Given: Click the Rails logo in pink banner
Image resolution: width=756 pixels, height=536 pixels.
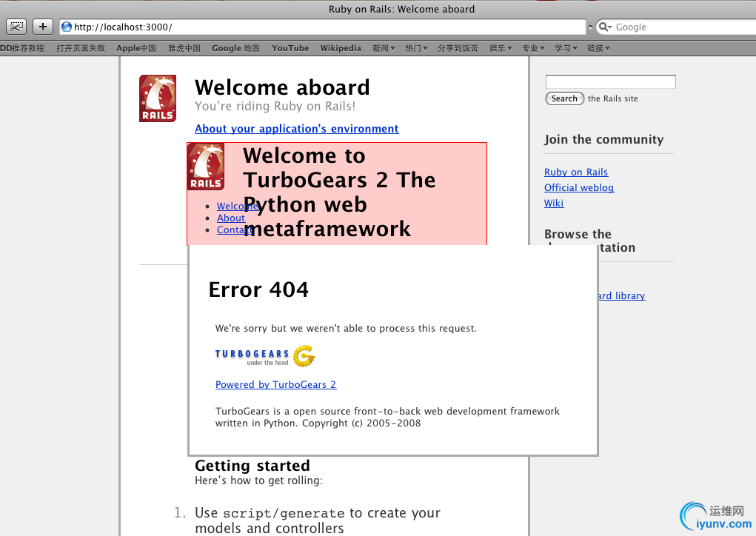Looking at the screenshot, I should click(x=206, y=167).
